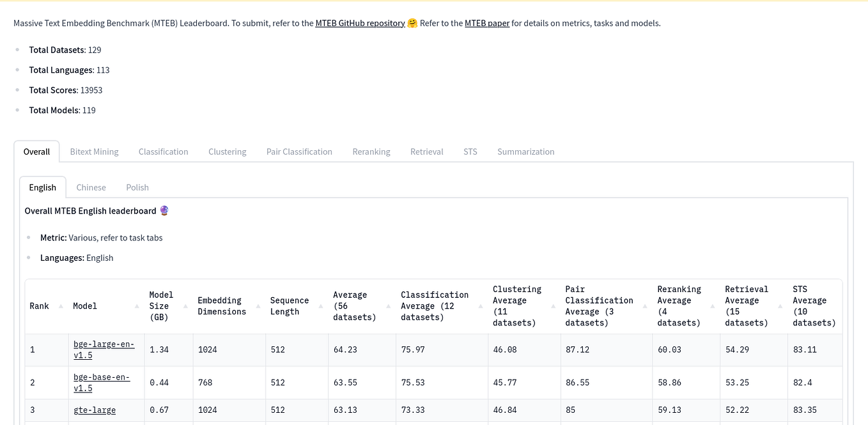Open the Clustering task tab

coord(227,151)
